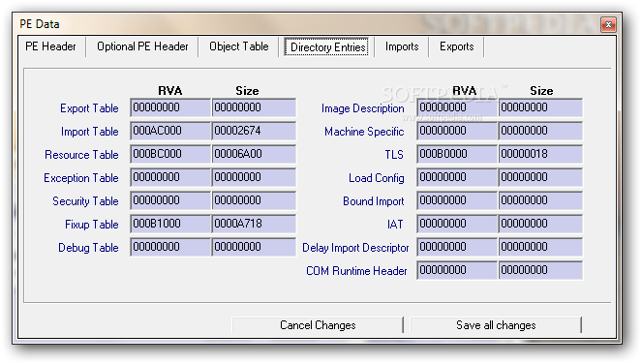Click the Security Table Size field

(x=254, y=201)
